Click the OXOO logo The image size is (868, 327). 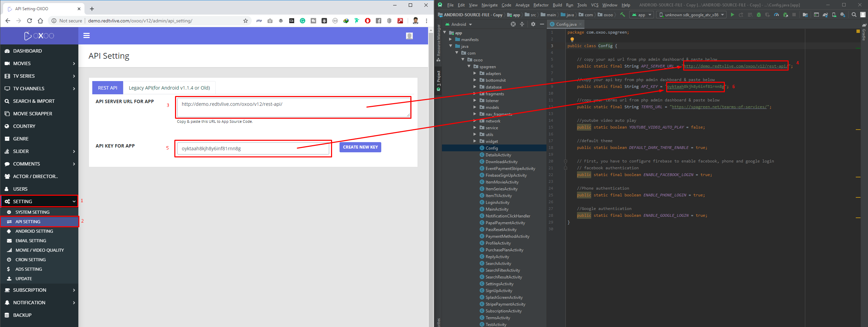[x=39, y=36]
